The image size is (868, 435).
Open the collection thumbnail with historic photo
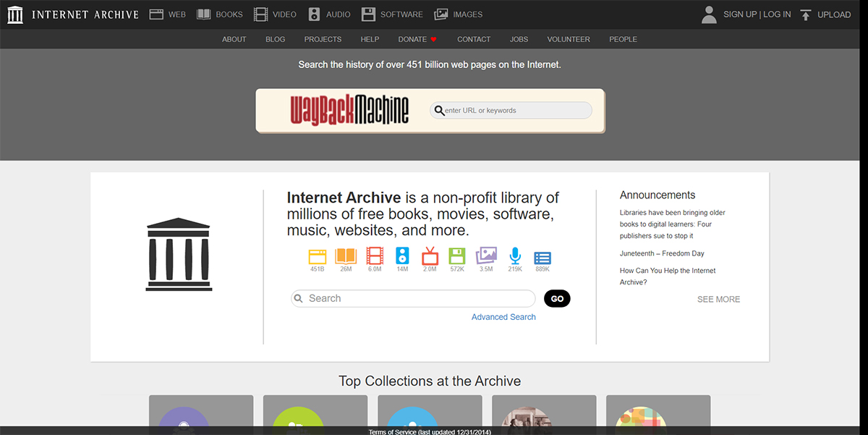click(x=544, y=415)
